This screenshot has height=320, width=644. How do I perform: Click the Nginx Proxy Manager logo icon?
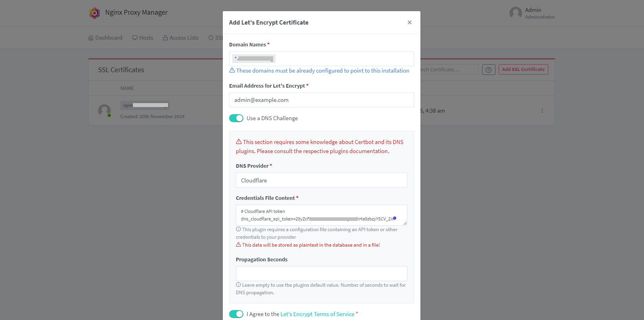point(94,13)
